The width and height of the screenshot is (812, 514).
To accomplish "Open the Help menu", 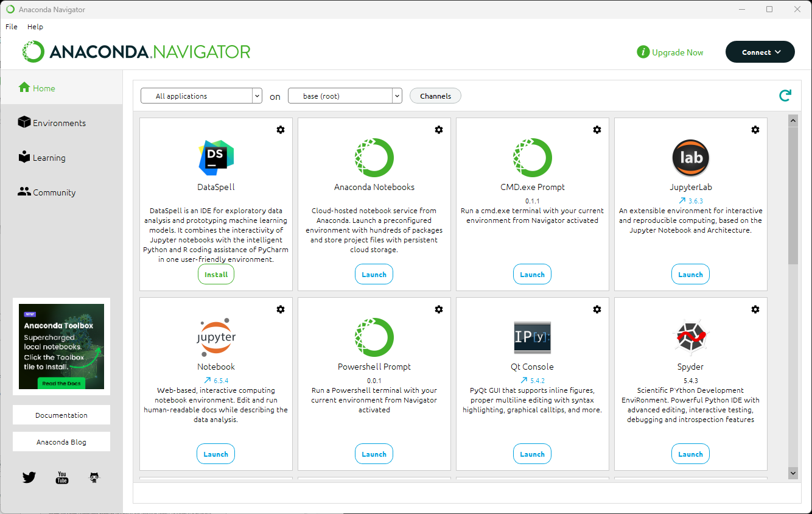I will (35, 27).
